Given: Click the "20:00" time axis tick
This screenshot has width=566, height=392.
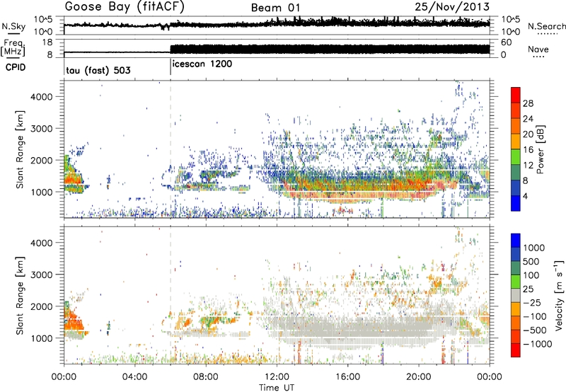Looking at the screenshot, I should (418, 377).
